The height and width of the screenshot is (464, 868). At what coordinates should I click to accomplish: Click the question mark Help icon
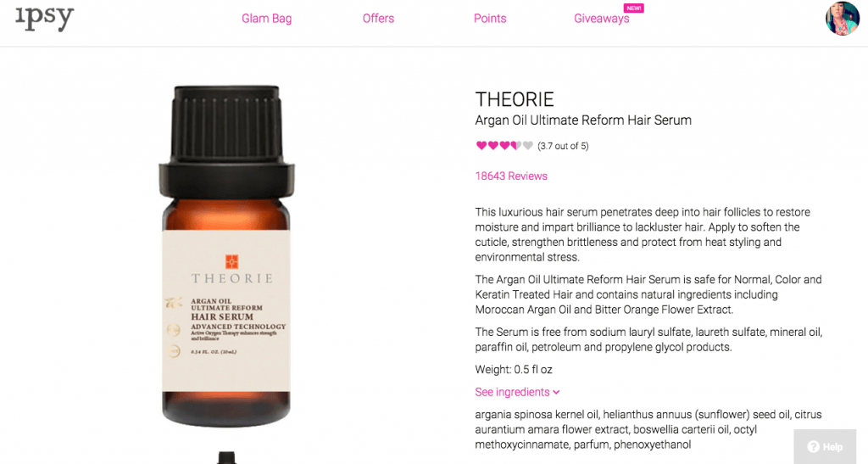813,447
